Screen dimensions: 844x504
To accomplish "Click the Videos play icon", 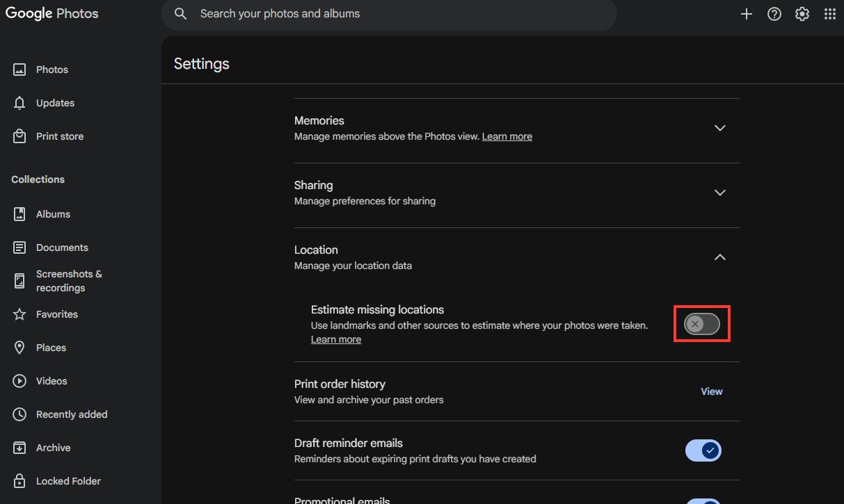I will coord(20,381).
